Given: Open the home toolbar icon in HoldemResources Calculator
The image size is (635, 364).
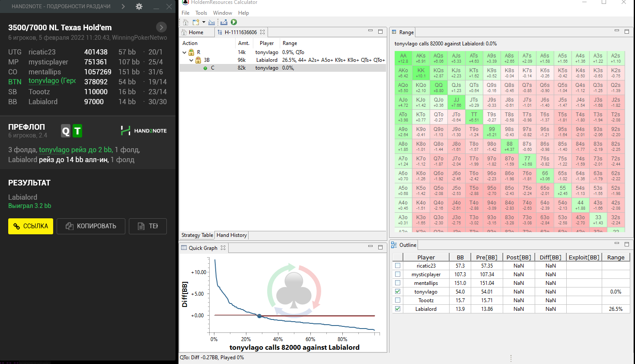Looking at the screenshot, I should (185, 22).
